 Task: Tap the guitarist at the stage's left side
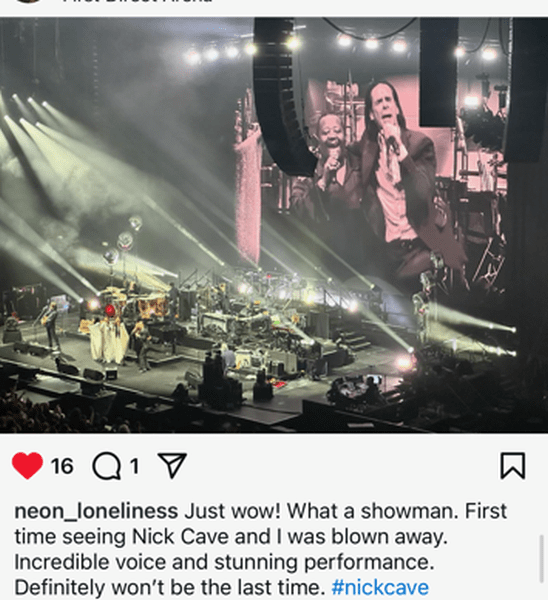pyautogui.click(x=52, y=325)
